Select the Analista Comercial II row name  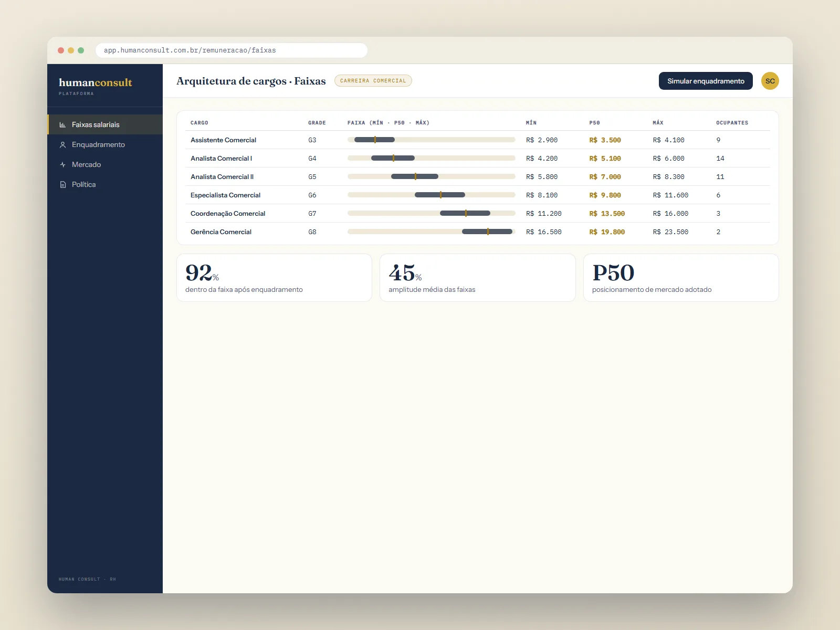point(222,177)
